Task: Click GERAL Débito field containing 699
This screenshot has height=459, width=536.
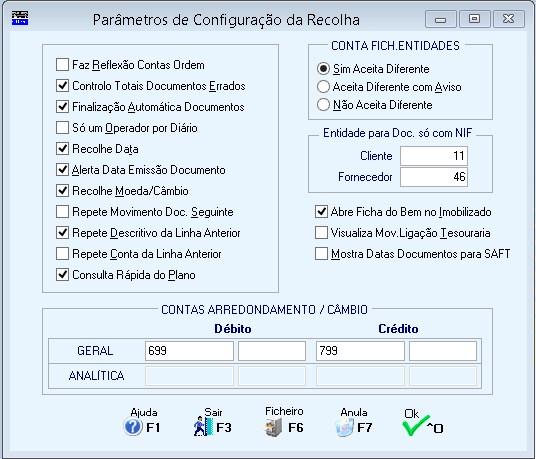Action: click(189, 351)
